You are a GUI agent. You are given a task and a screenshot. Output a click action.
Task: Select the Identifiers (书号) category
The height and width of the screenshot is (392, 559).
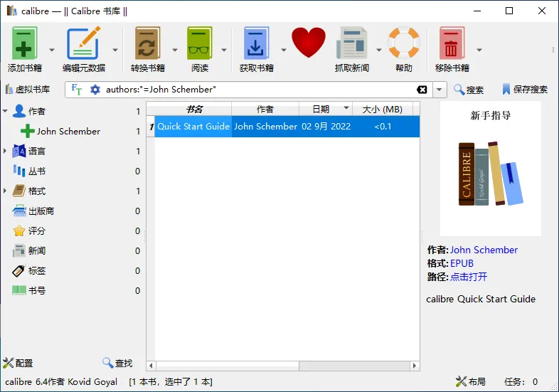coord(37,291)
